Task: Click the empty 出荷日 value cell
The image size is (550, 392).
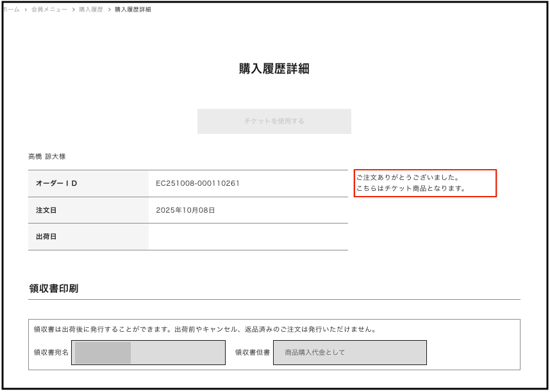Action: click(247, 237)
